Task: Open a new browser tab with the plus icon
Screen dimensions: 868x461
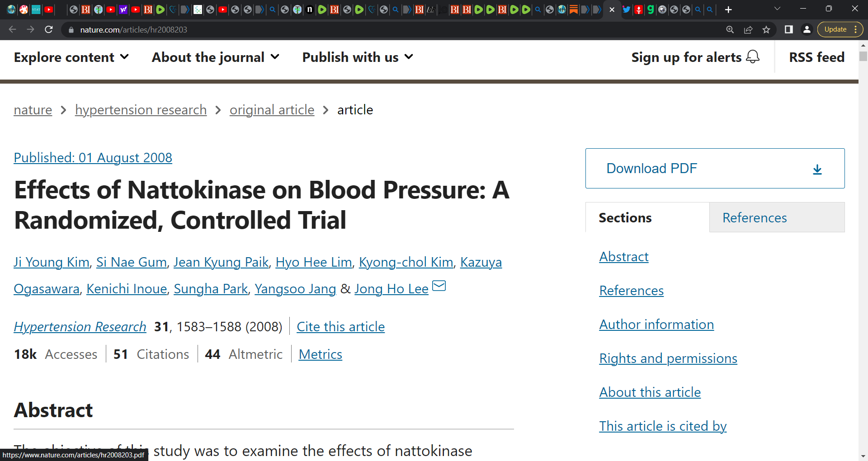Action: coord(728,9)
